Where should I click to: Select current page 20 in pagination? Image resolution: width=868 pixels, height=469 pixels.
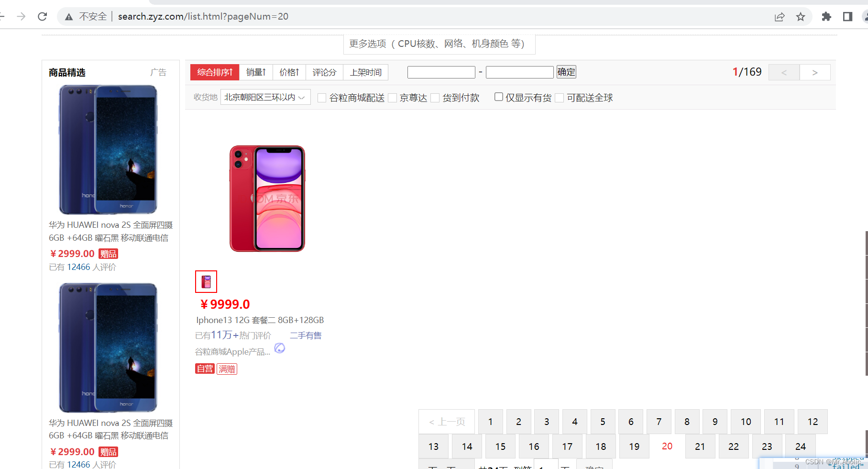[x=667, y=446]
